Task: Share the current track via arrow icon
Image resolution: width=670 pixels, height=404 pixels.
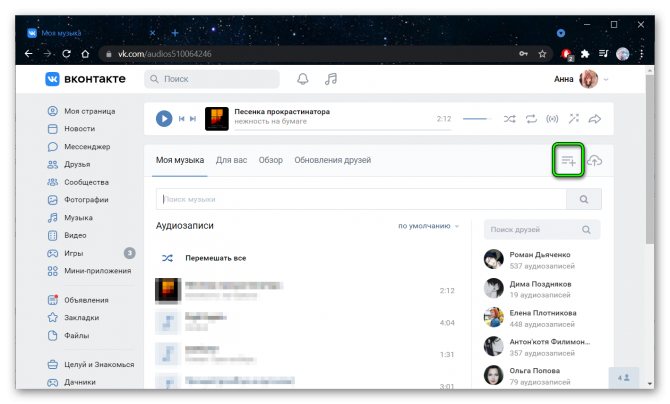Action: (x=595, y=119)
